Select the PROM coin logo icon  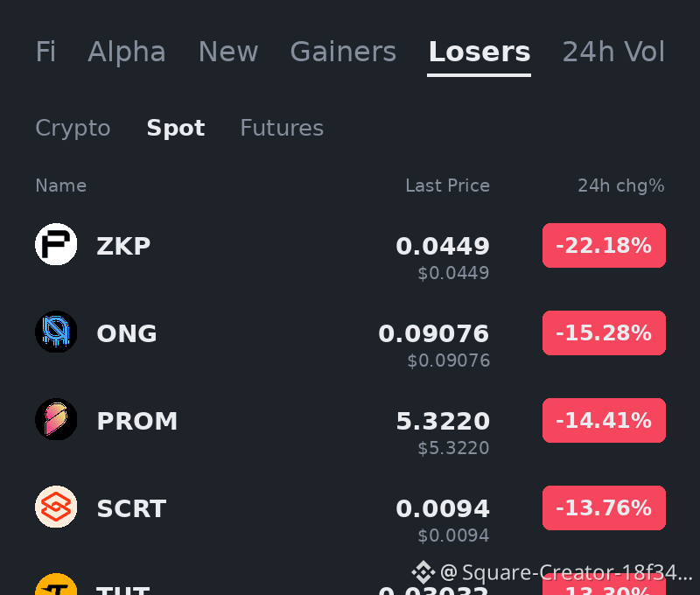(56, 419)
